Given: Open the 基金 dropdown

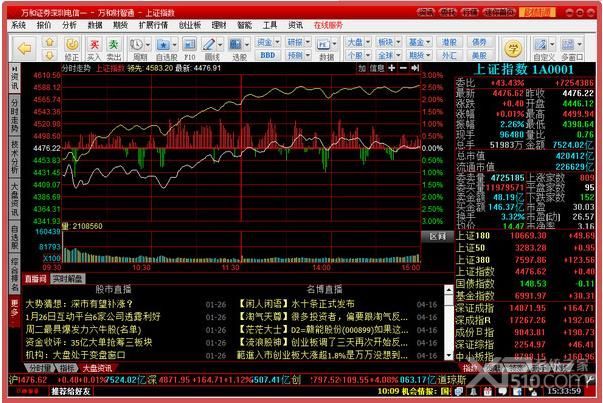Looking at the screenshot, I should 420,42.
